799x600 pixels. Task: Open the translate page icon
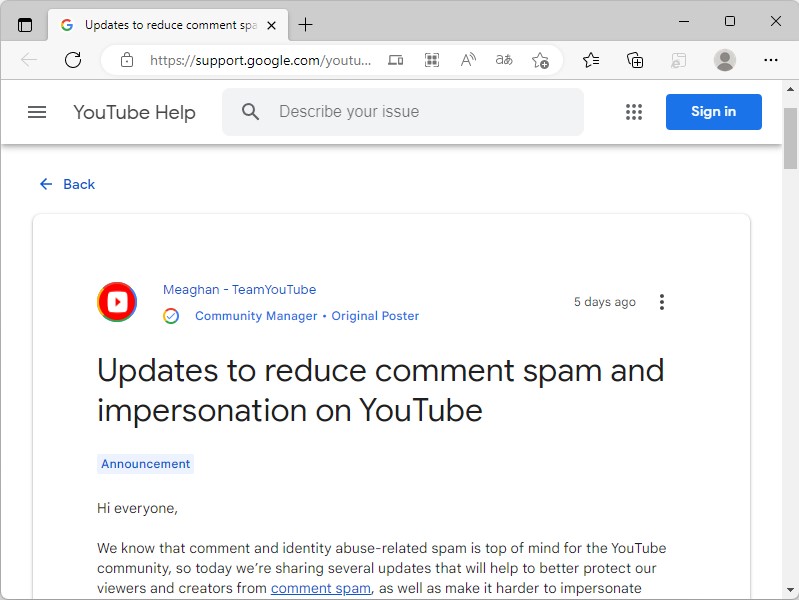pyautogui.click(x=504, y=60)
